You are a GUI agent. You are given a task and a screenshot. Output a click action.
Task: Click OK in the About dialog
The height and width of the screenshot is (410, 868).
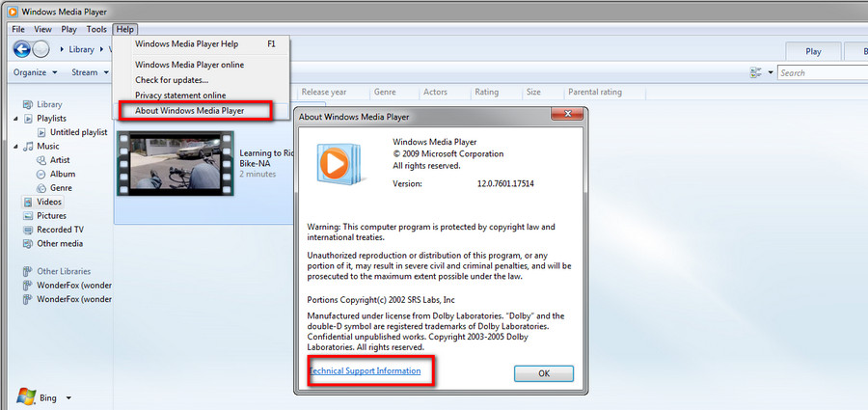coord(544,373)
